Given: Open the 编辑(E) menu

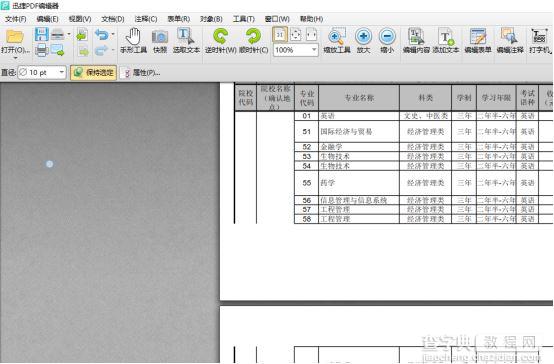Looking at the screenshot, I should (x=47, y=19).
